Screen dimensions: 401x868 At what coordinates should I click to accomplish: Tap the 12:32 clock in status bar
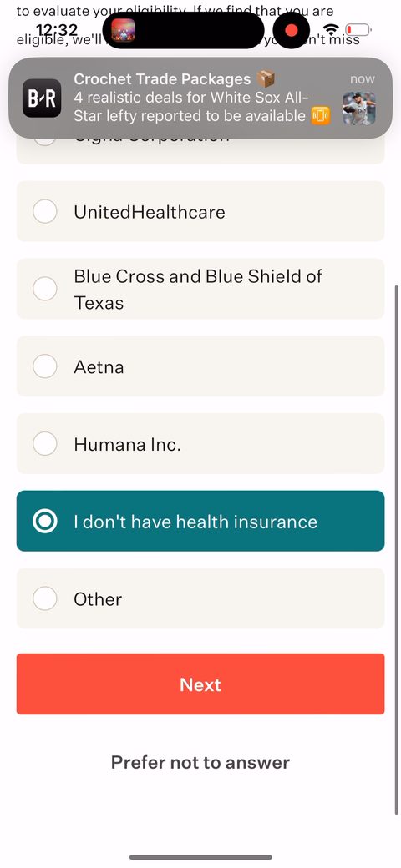coord(58,29)
